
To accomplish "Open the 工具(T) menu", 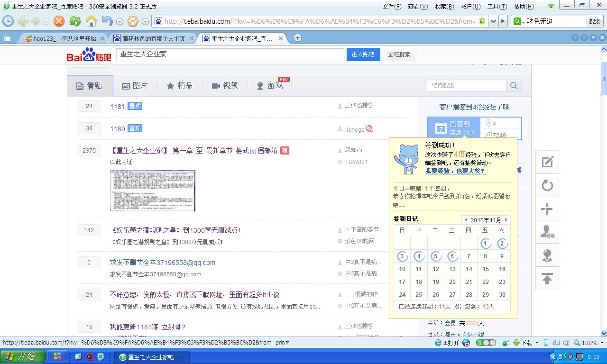I will point(497,6).
